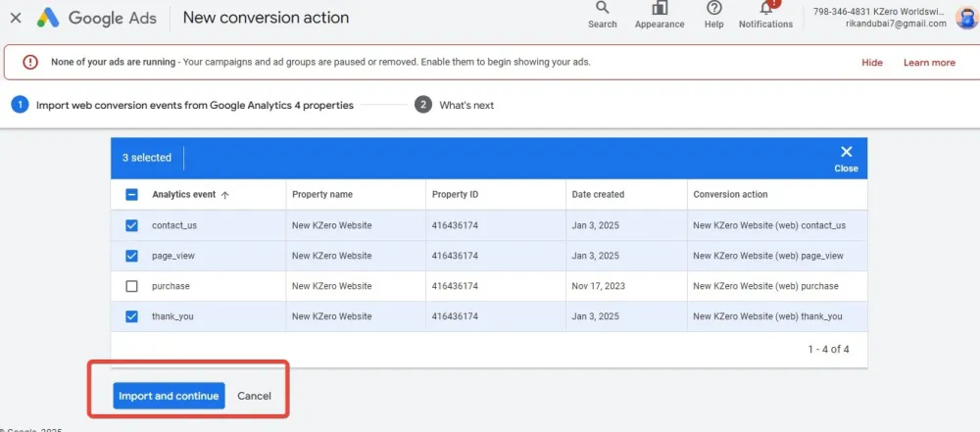980x432 pixels.
Task: Open Notifications bell icon
Action: 765,8
